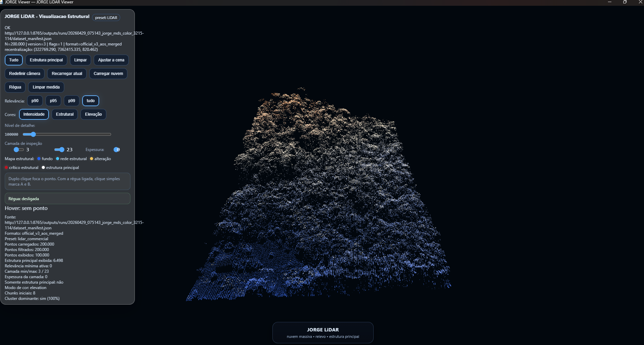This screenshot has height=345, width=644.
Task: Reset camera with Redefinir câmera
Action: click(x=24, y=74)
